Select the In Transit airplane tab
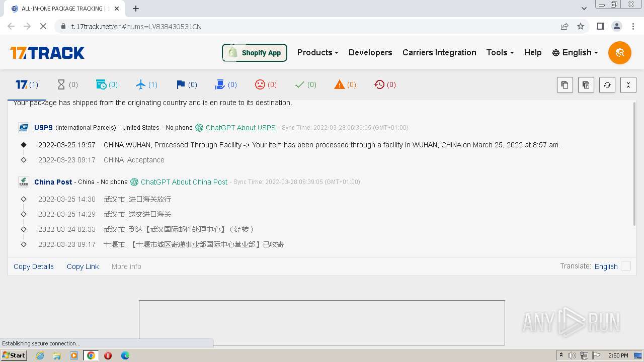Image resolution: width=644 pixels, height=362 pixels. pyautogui.click(x=147, y=84)
